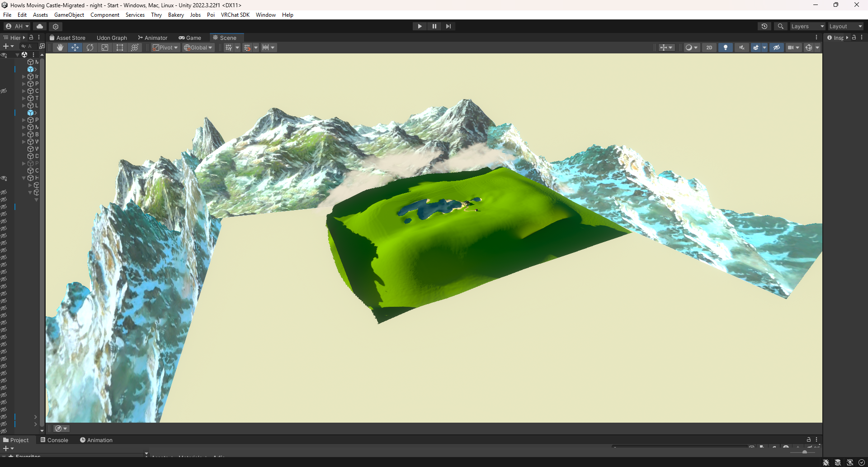Open Hierarchy panel three-dot menu
Viewport: 868px width, 467px height.
(39, 38)
